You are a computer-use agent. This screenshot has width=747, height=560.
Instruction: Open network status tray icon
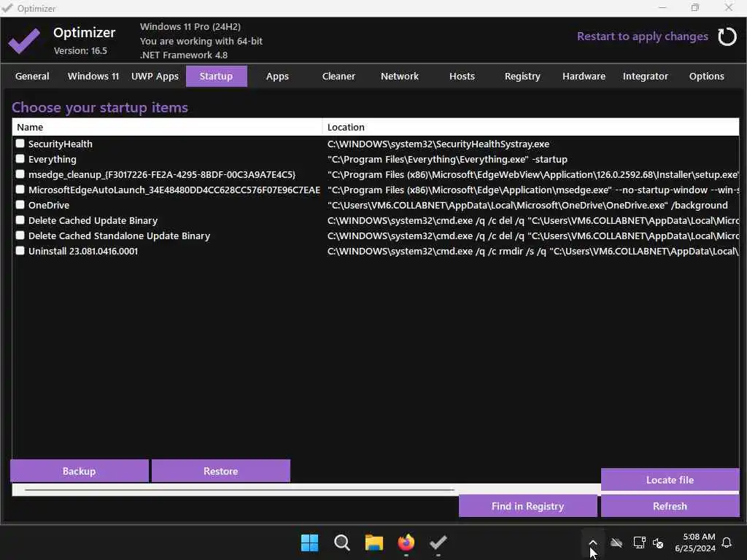pos(639,542)
